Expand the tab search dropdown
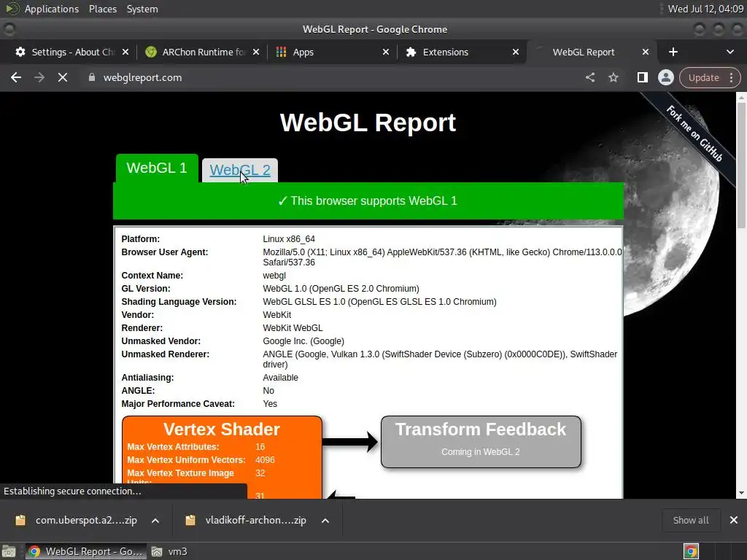The width and height of the screenshot is (747, 560). pyautogui.click(x=729, y=52)
